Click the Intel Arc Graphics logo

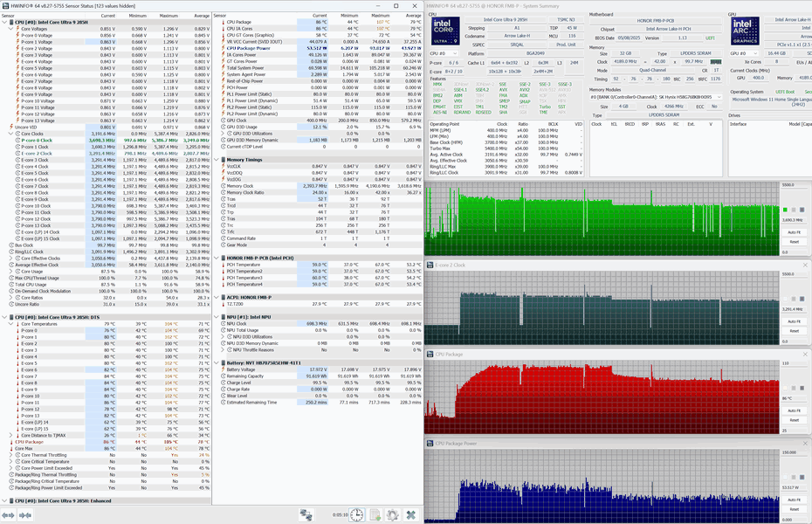[745, 31]
